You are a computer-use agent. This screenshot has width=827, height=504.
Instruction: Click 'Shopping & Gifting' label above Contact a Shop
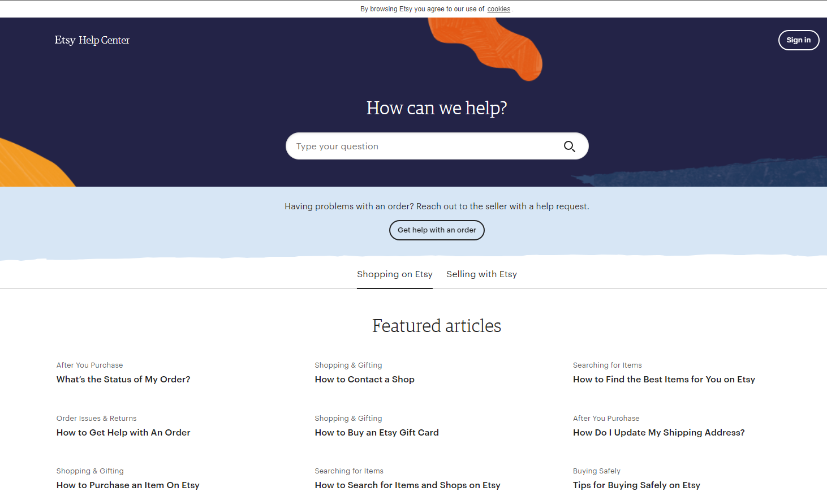point(348,365)
